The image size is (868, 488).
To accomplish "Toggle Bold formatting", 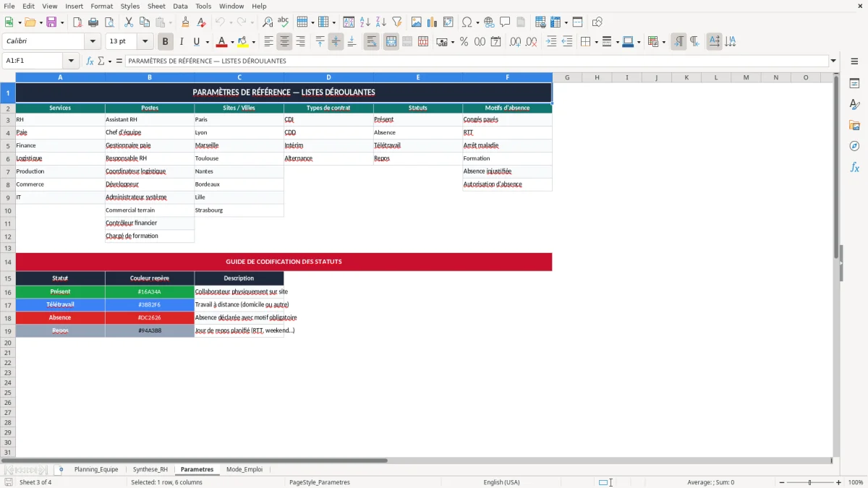I will 166,42.
